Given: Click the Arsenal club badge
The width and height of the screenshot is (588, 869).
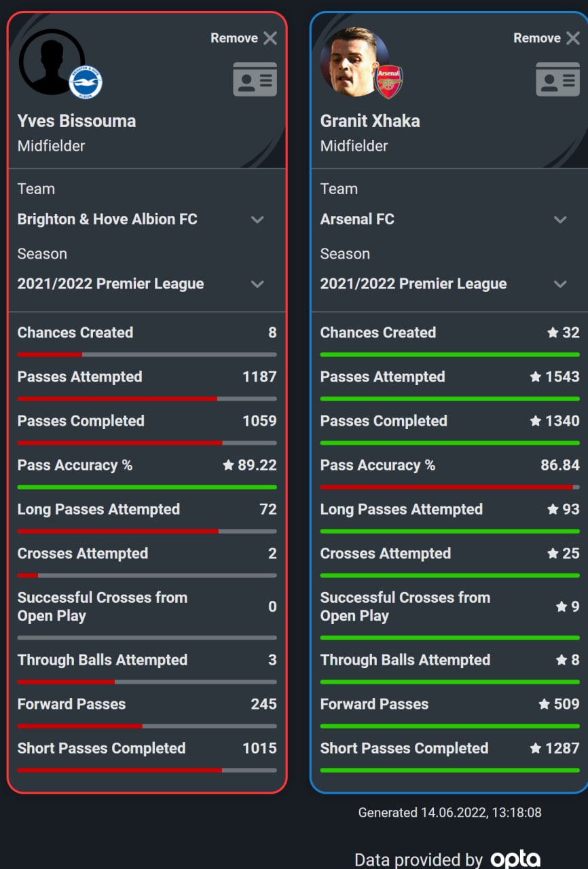Looking at the screenshot, I should click(x=388, y=81).
